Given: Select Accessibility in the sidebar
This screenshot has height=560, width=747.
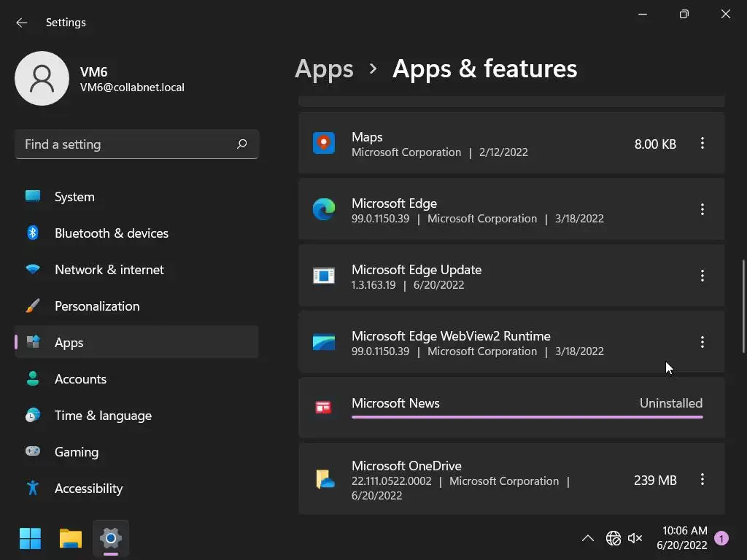Looking at the screenshot, I should 88,489.
